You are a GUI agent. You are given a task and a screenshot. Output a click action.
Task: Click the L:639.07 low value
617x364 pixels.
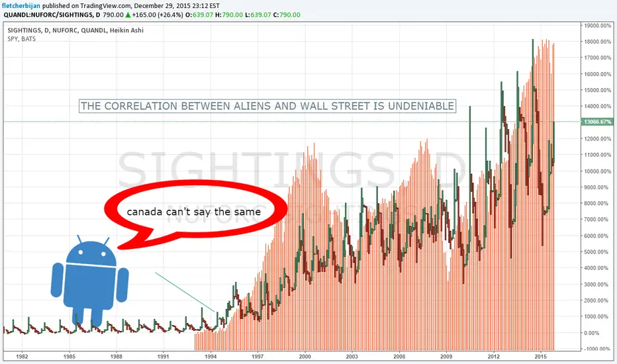point(258,15)
